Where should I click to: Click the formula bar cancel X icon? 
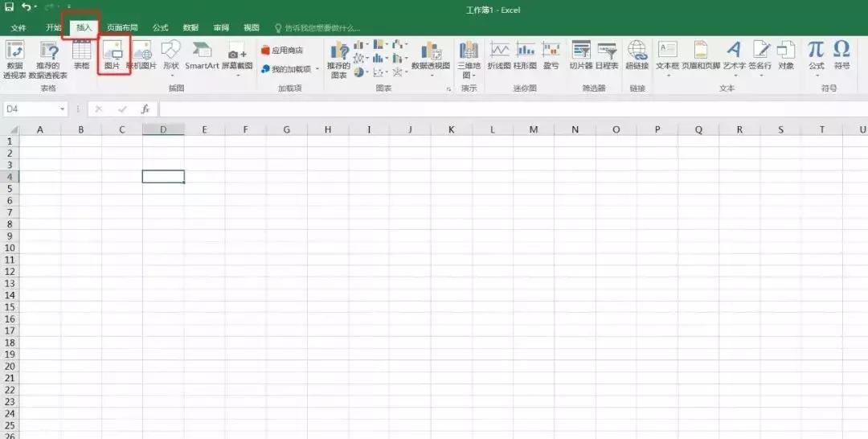(x=99, y=109)
